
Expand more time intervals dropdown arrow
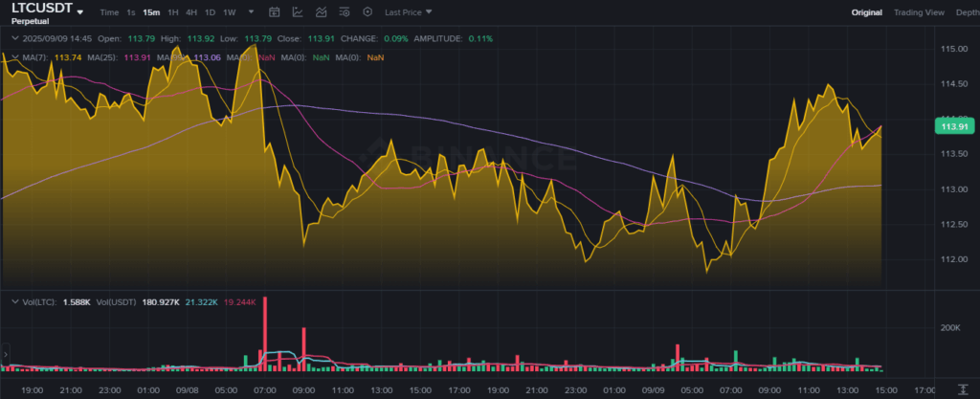252,12
